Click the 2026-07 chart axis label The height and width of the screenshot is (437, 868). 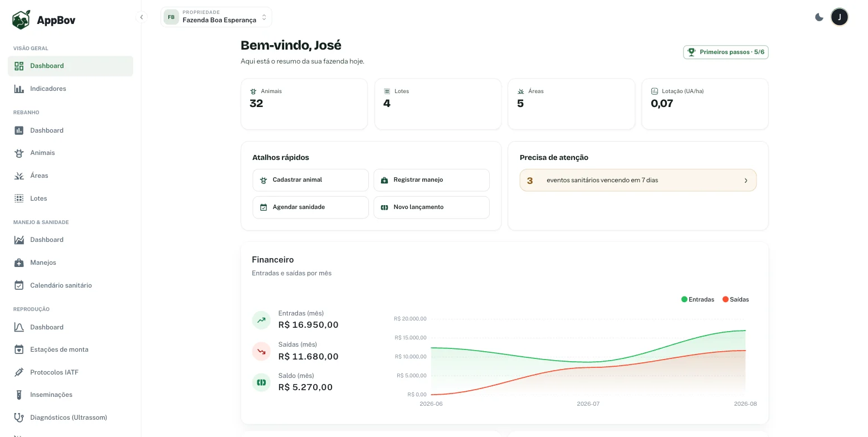coord(588,404)
